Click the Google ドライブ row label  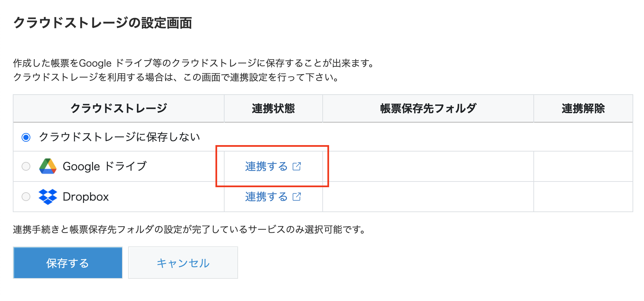pyautogui.click(x=106, y=166)
